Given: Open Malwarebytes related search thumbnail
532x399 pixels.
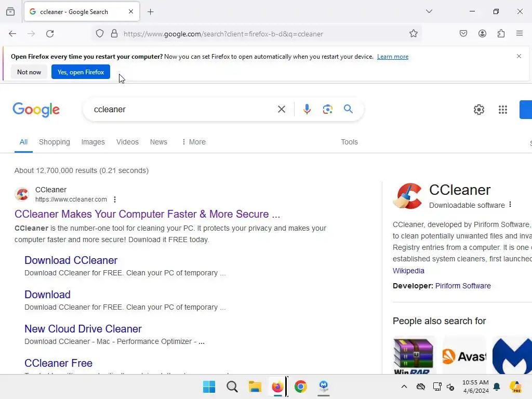Looking at the screenshot, I should pos(512,355).
